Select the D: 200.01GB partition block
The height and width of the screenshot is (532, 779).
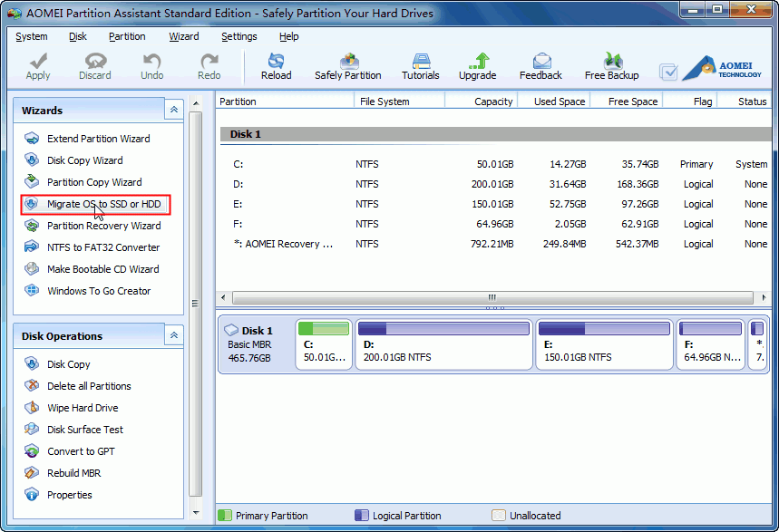click(443, 344)
